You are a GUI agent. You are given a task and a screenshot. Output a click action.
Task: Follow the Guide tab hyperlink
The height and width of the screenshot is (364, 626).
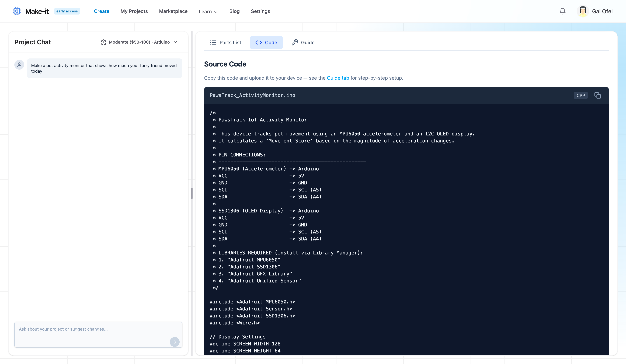click(x=338, y=78)
